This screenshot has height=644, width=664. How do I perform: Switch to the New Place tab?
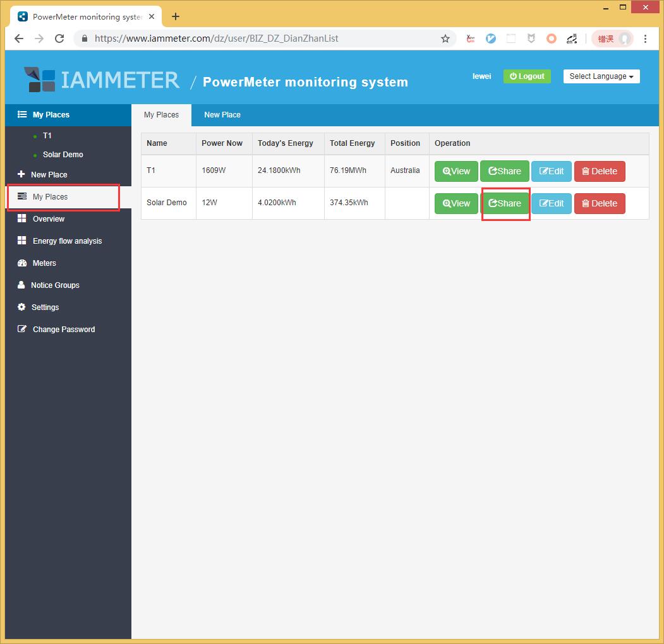(222, 115)
